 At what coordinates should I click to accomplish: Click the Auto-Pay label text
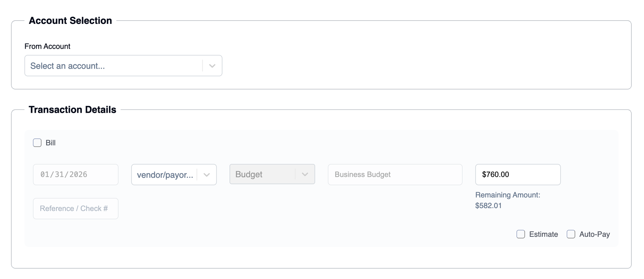[x=594, y=234]
